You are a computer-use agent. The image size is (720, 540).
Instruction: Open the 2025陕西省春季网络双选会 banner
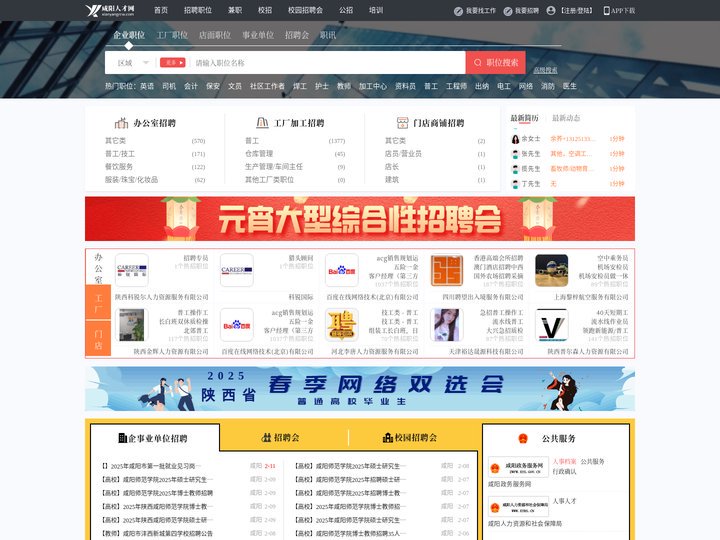pyautogui.click(x=360, y=388)
